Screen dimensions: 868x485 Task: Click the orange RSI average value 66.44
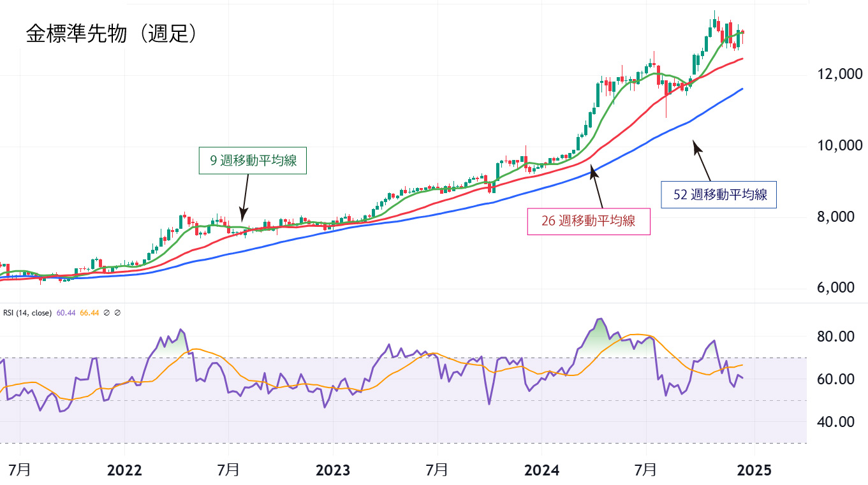coord(89,313)
